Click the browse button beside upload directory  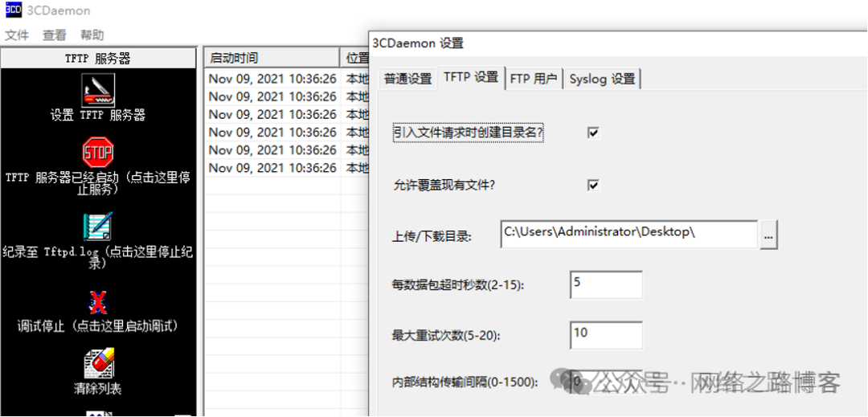pyautogui.click(x=769, y=235)
